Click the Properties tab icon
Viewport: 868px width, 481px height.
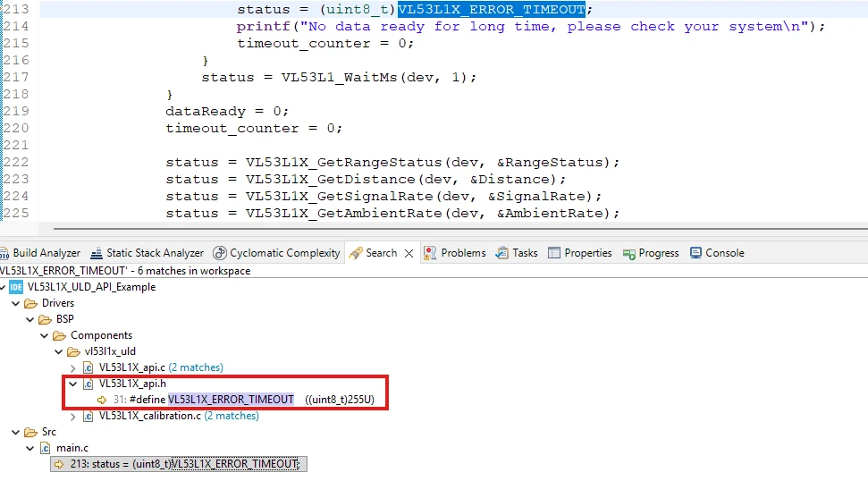(554, 253)
